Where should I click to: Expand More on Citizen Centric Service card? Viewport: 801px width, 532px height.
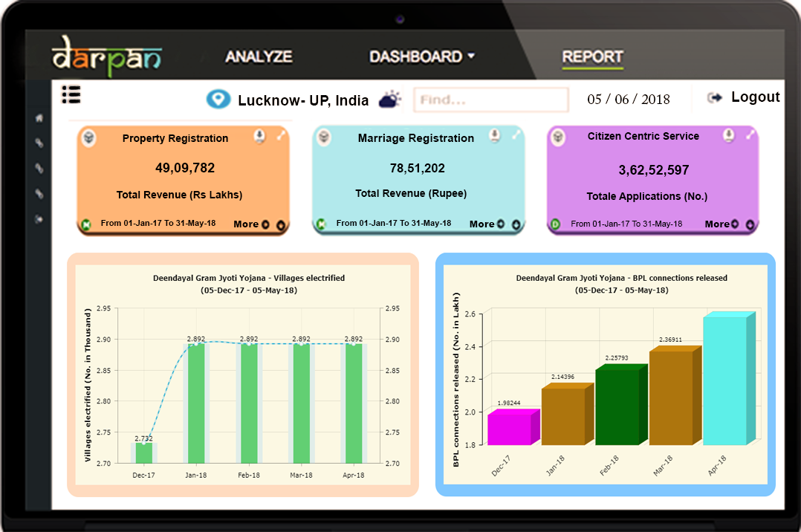[x=721, y=224]
